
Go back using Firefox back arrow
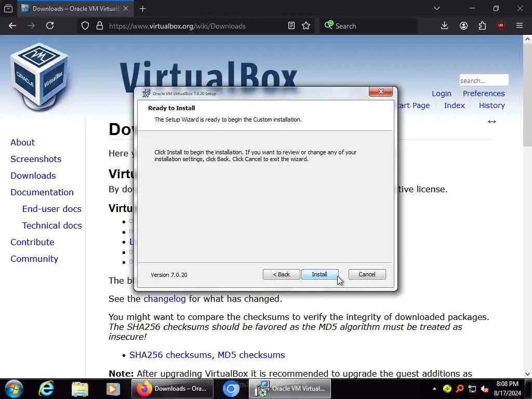coord(12,25)
